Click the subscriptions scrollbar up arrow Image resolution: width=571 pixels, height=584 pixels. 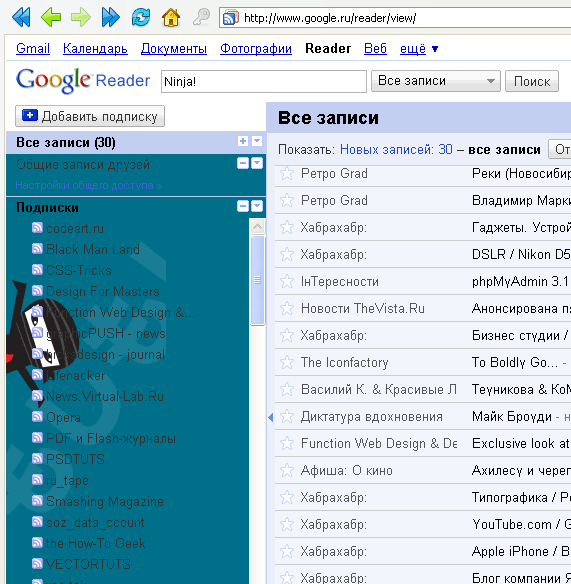pyautogui.click(x=257, y=226)
